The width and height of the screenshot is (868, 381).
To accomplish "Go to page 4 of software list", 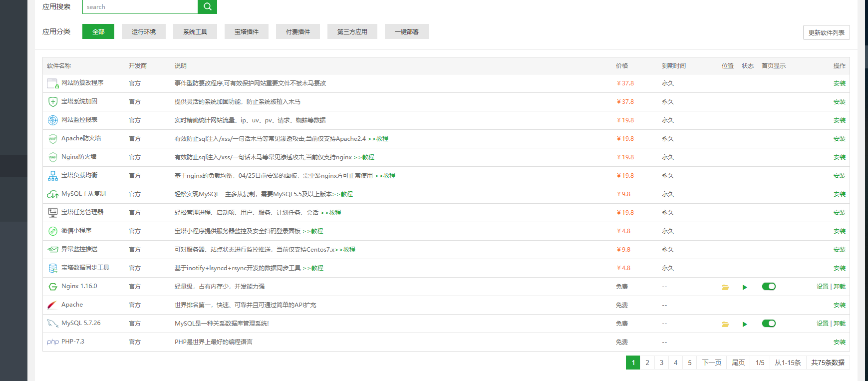I will (676, 363).
